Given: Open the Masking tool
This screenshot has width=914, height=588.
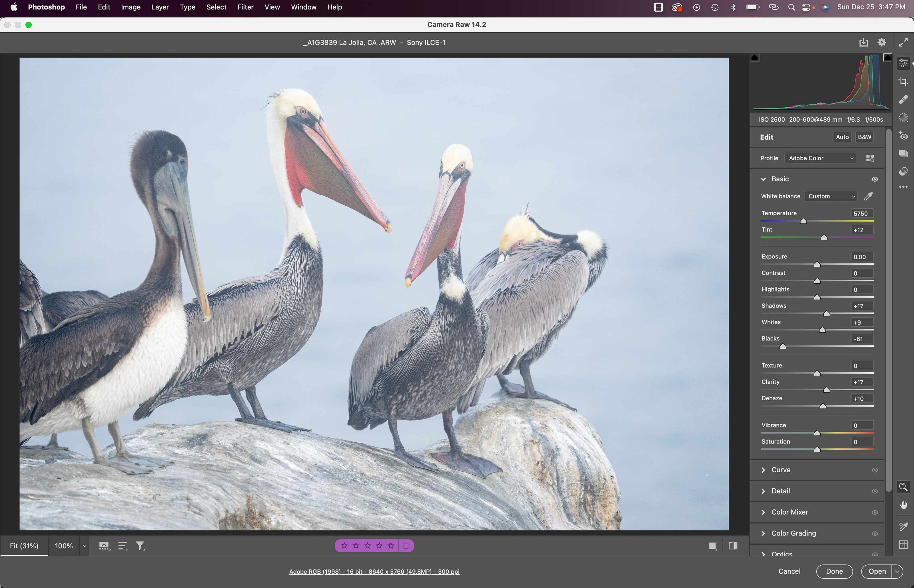Looking at the screenshot, I should coord(903,118).
